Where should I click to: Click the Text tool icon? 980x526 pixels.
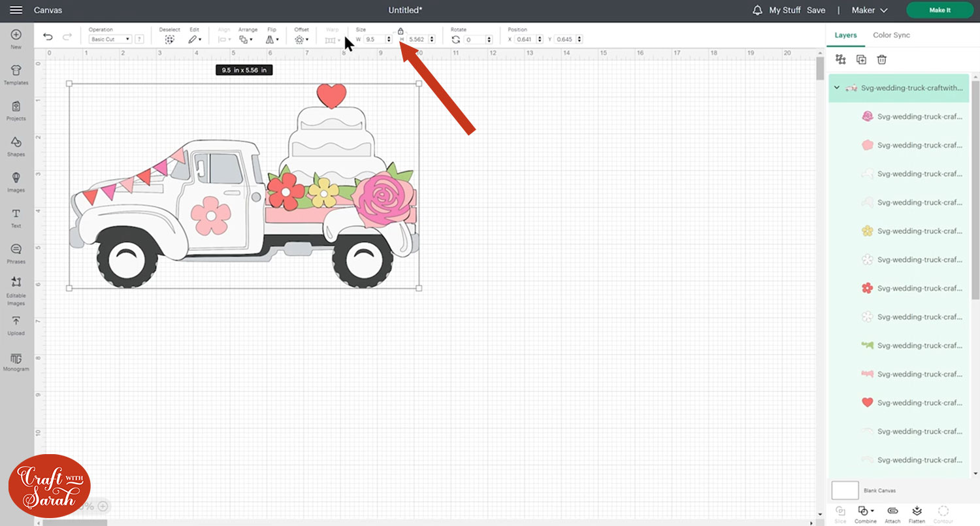coord(16,217)
